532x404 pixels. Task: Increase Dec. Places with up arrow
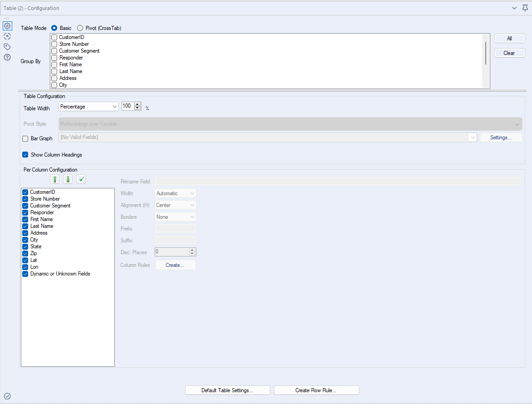pyautogui.click(x=192, y=250)
